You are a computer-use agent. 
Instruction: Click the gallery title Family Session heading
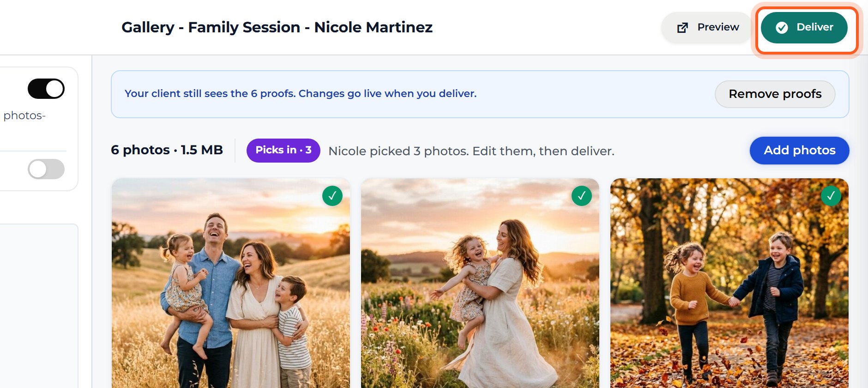277,27
